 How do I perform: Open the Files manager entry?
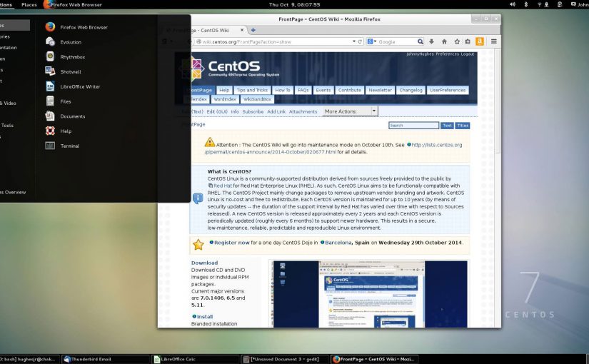pyautogui.click(x=58, y=101)
